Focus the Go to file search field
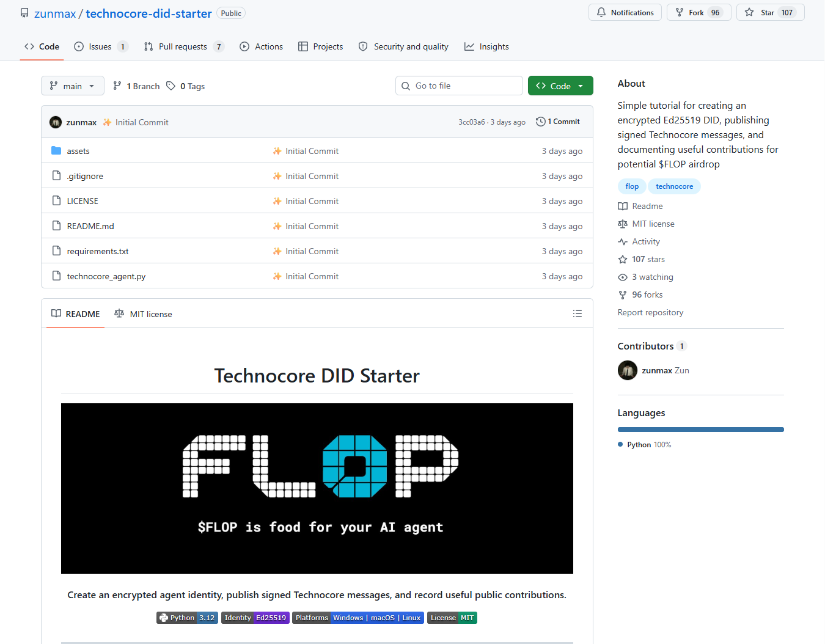The image size is (825, 644). [x=459, y=86]
